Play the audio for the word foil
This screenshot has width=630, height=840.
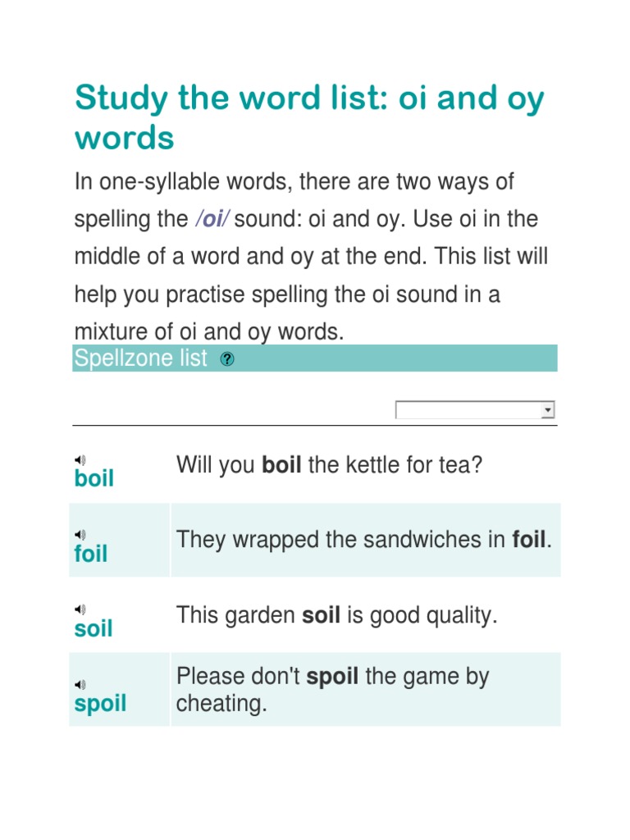[x=80, y=535]
